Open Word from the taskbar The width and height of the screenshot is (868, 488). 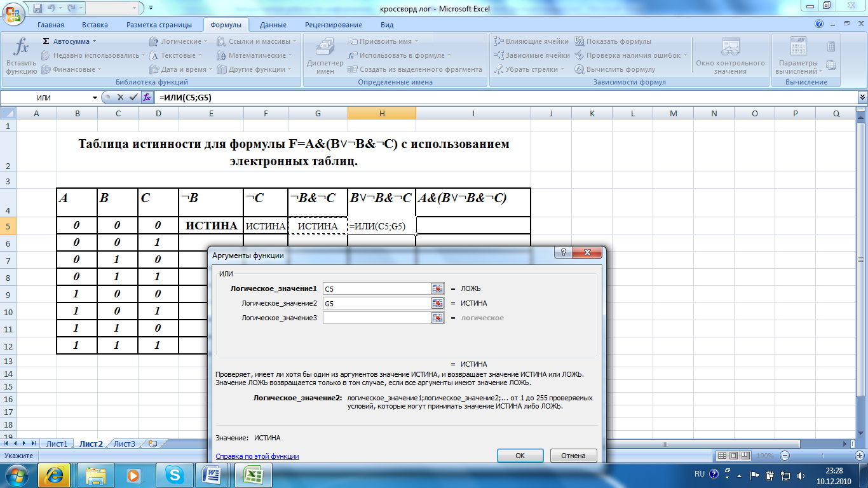click(211, 475)
